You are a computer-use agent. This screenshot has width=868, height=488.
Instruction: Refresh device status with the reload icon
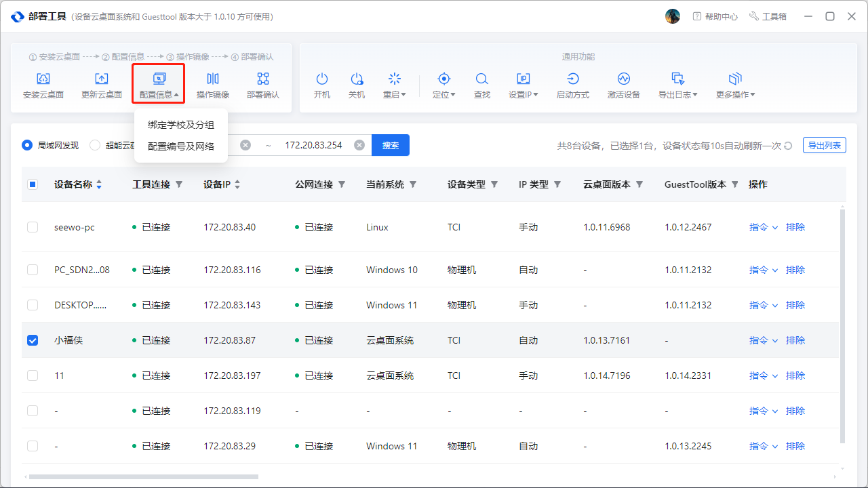(x=788, y=146)
